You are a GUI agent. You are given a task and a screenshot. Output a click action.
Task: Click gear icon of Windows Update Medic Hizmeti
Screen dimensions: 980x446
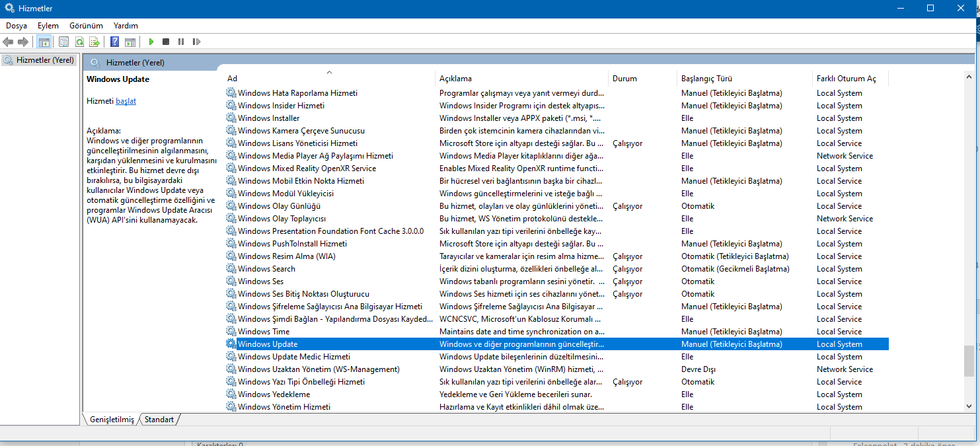(231, 357)
